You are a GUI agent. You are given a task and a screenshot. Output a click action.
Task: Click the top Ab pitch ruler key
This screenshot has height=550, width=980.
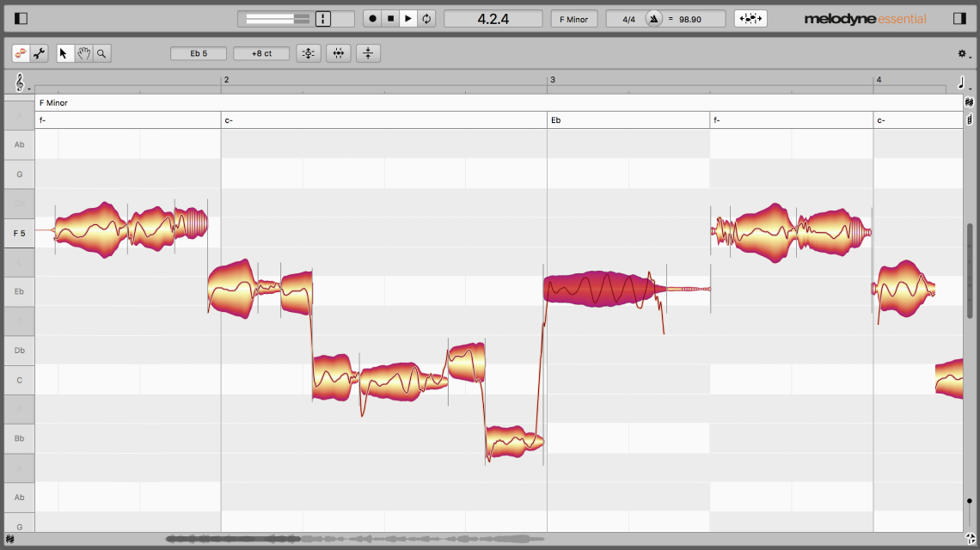click(x=20, y=144)
